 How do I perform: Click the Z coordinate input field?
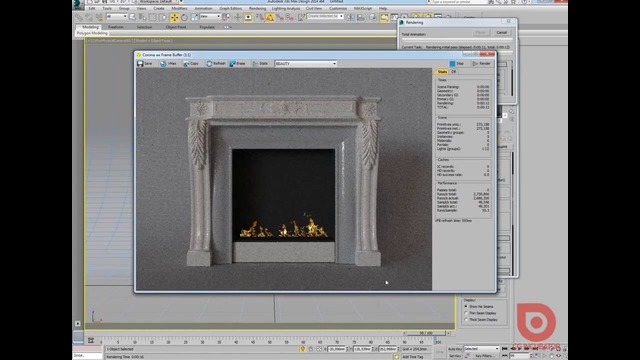pyautogui.click(x=388, y=349)
